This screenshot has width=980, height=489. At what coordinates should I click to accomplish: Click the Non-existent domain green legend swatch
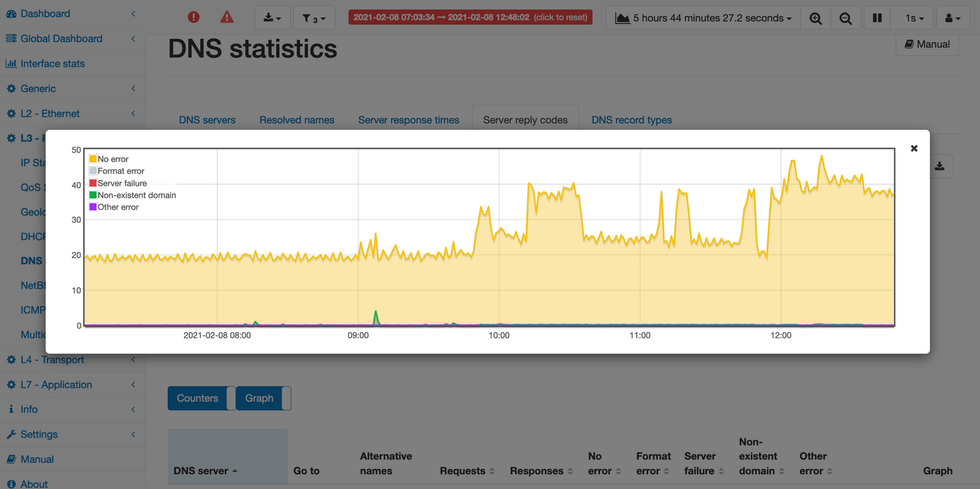click(x=93, y=195)
